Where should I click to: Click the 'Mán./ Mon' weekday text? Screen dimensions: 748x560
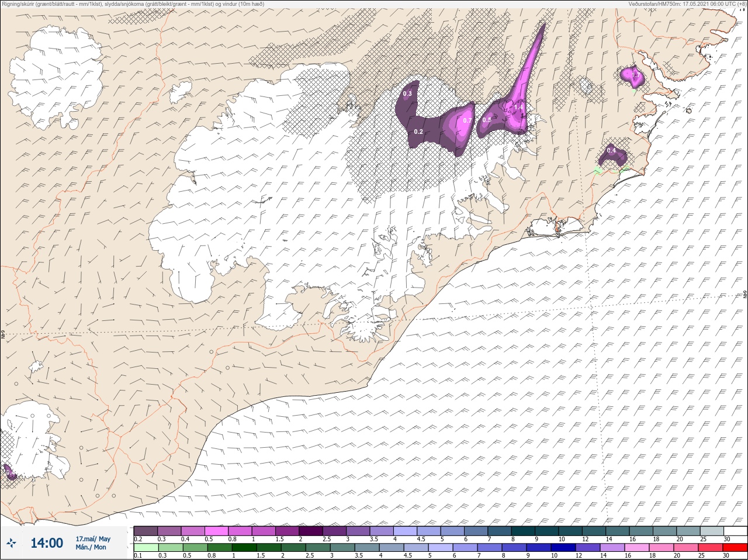coord(91,547)
